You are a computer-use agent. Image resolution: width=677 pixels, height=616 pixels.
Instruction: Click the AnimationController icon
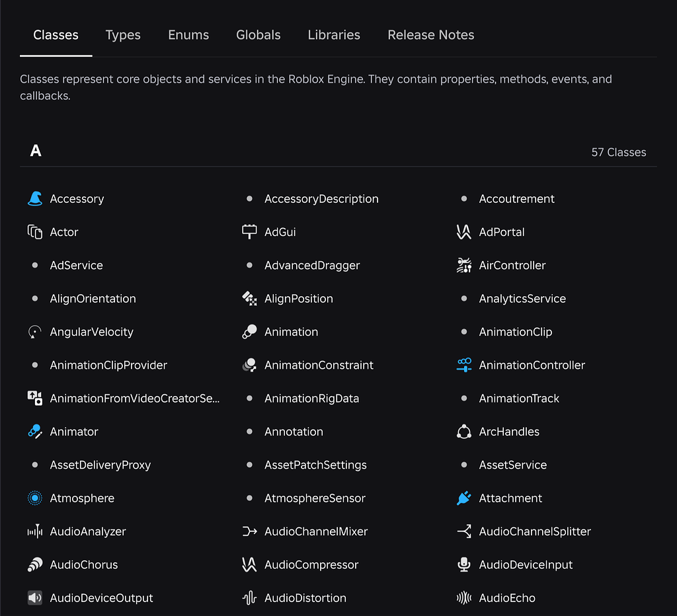[x=463, y=365]
